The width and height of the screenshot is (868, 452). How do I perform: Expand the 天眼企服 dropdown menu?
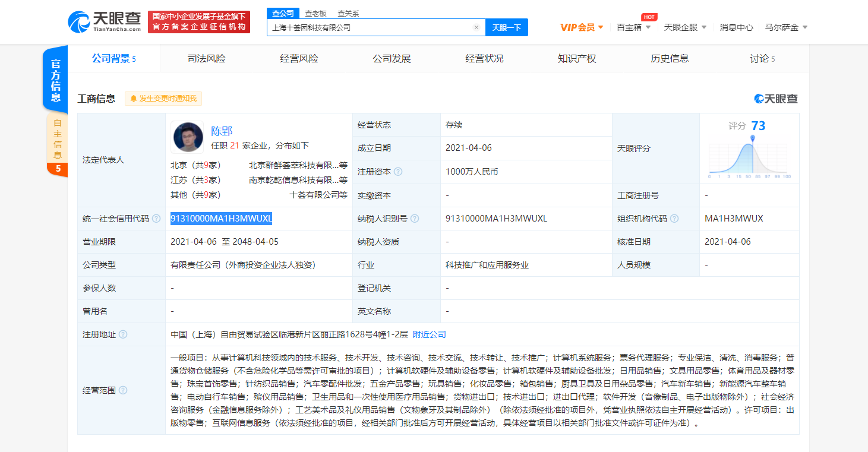685,27
